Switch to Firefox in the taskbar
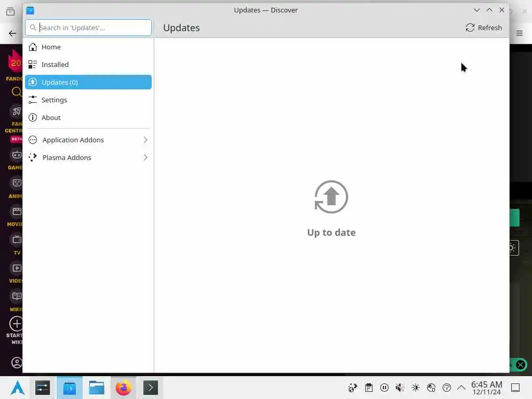The width and height of the screenshot is (532, 399). pos(123,388)
